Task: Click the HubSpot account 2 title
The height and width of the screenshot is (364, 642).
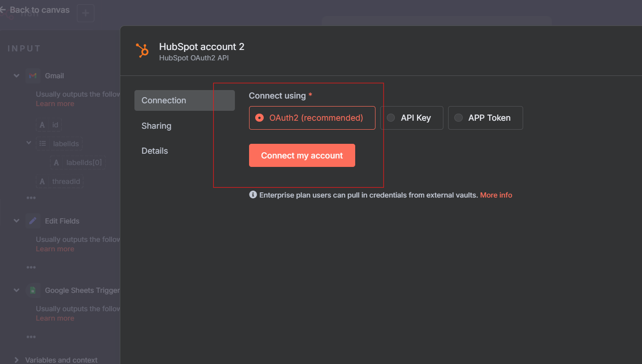Action: pyautogui.click(x=202, y=47)
